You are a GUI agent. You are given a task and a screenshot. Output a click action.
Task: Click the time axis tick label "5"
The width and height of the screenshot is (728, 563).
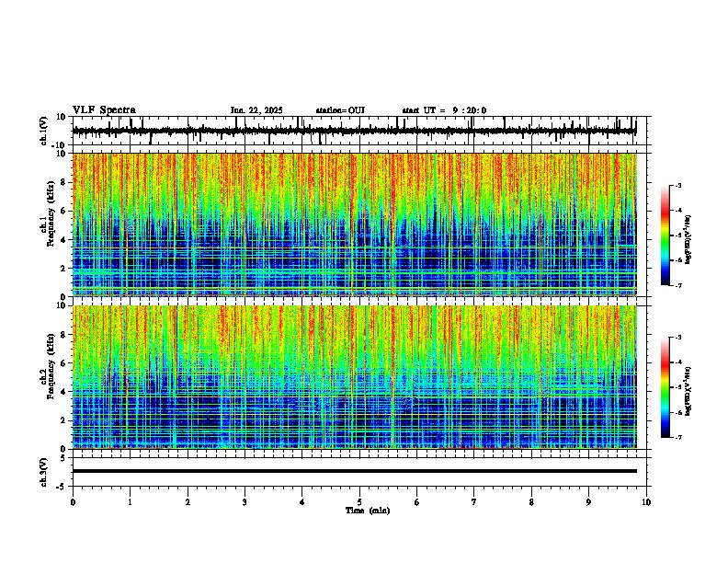359,502
